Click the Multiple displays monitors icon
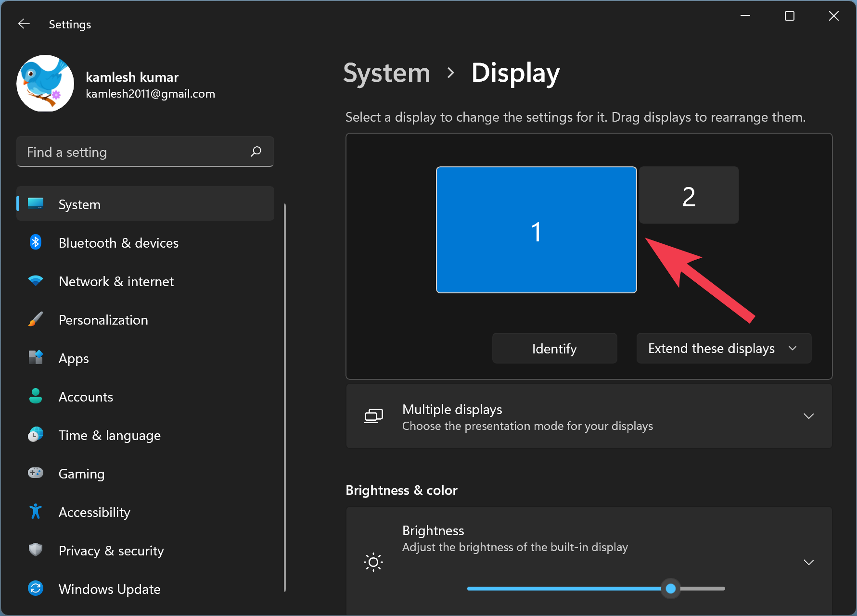This screenshot has height=616, width=857. click(x=373, y=416)
